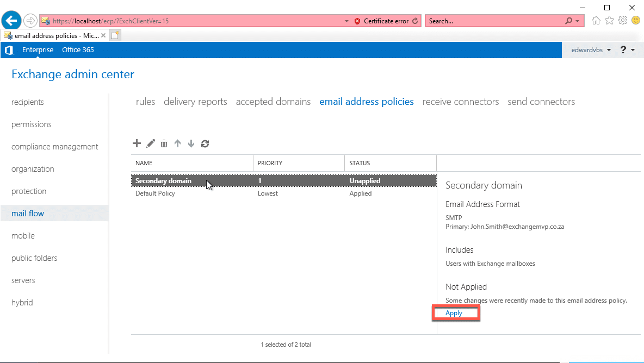
Task: Highlight the mail flow sidebar entry
Action: coord(27,213)
